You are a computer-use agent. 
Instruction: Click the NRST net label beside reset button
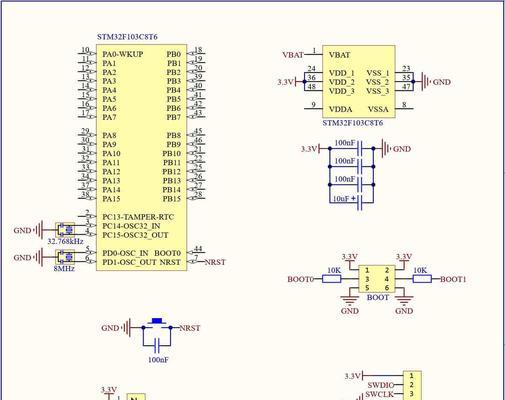pos(190,328)
